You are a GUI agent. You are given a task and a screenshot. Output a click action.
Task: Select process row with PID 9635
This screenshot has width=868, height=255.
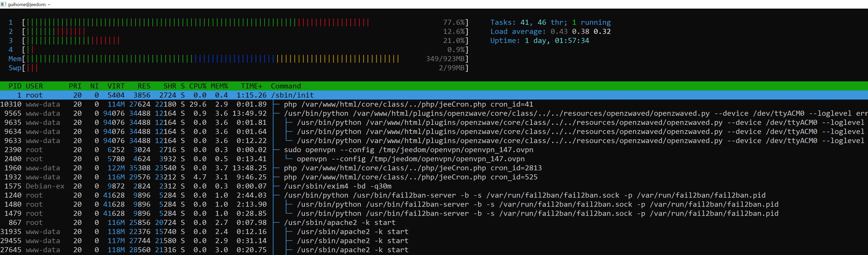[434, 123]
